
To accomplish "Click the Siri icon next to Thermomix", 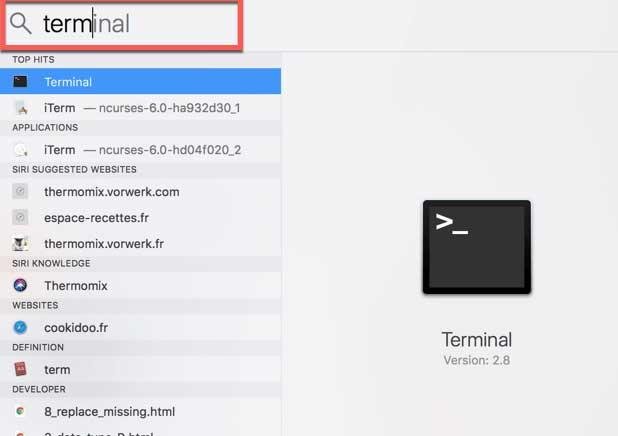I will tap(20, 285).
